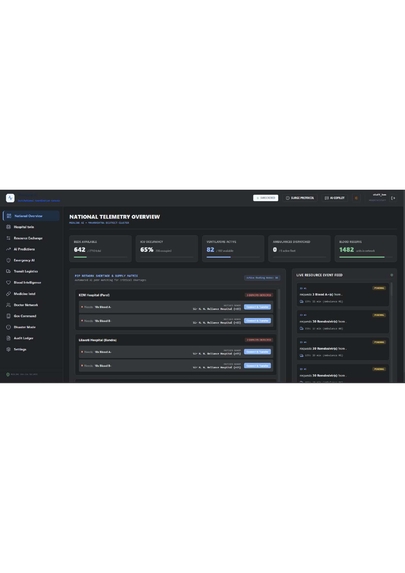
Task: Click the Lilavati Hospital (Bandra) heading
Action: [x=98, y=340]
